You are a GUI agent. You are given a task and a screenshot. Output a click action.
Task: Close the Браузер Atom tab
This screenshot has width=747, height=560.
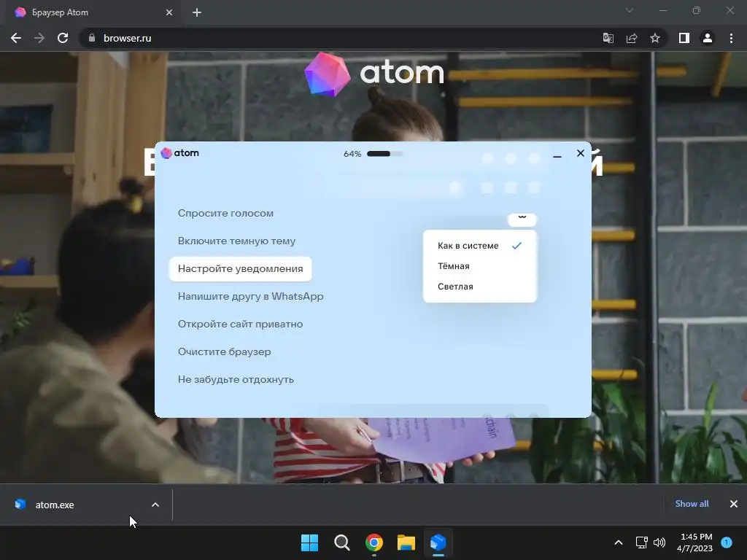tap(169, 12)
